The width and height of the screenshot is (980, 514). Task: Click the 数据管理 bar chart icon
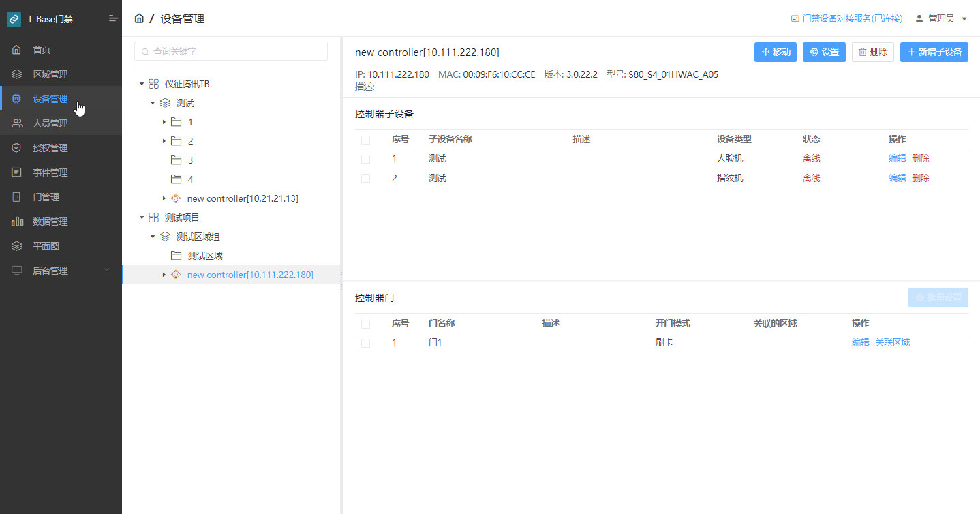coord(17,222)
